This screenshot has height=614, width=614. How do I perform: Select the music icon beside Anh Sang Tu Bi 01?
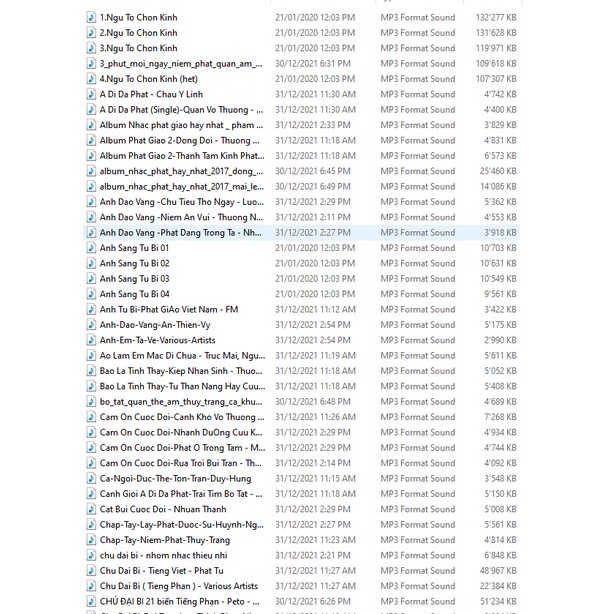91,248
